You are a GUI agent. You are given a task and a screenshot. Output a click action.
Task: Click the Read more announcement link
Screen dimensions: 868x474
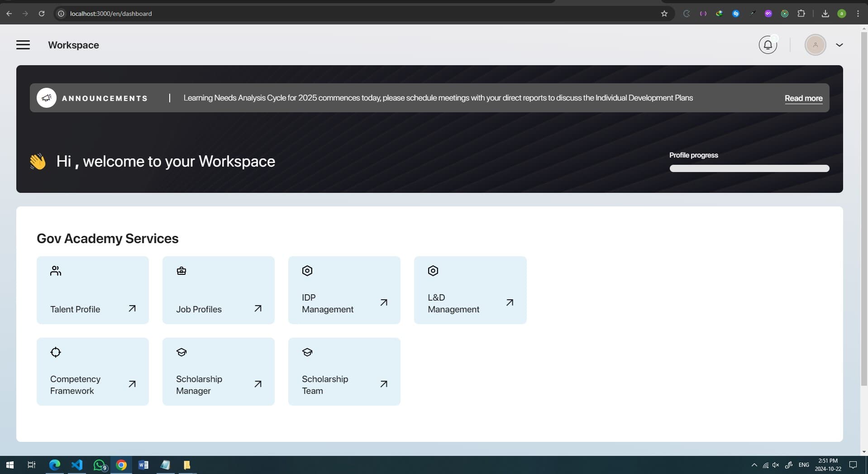(803, 98)
